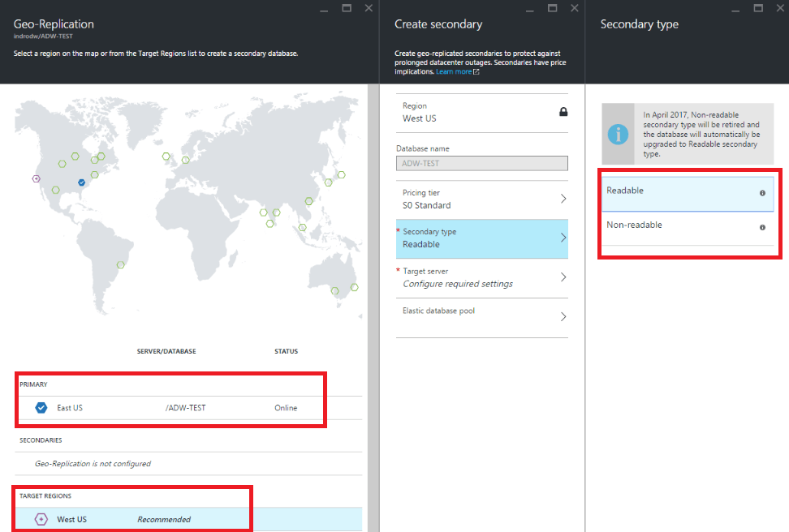Click the East US primary checkmark in list
The image size is (789, 532).
pyautogui.click(x=41, y=408)
